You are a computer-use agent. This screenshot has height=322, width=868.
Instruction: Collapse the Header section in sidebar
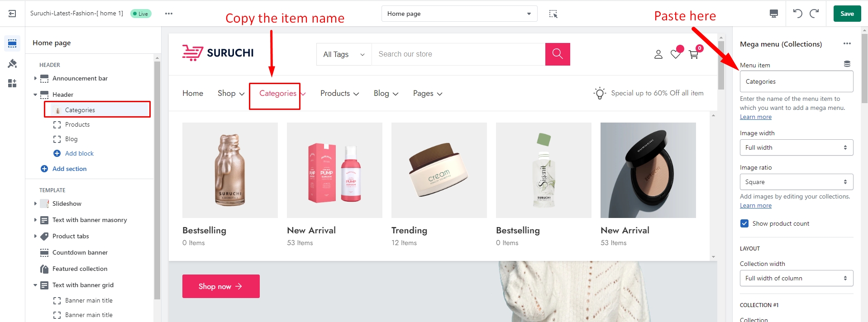point(35,95)
